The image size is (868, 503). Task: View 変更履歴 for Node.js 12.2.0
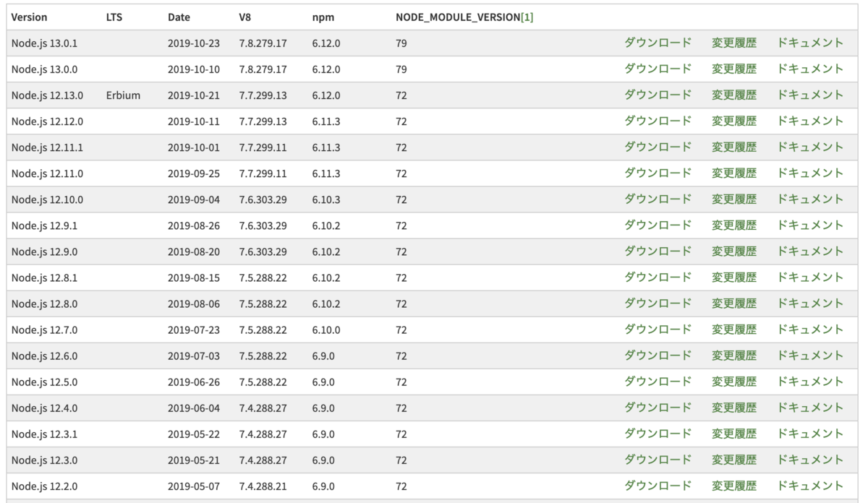coord(734,485)
